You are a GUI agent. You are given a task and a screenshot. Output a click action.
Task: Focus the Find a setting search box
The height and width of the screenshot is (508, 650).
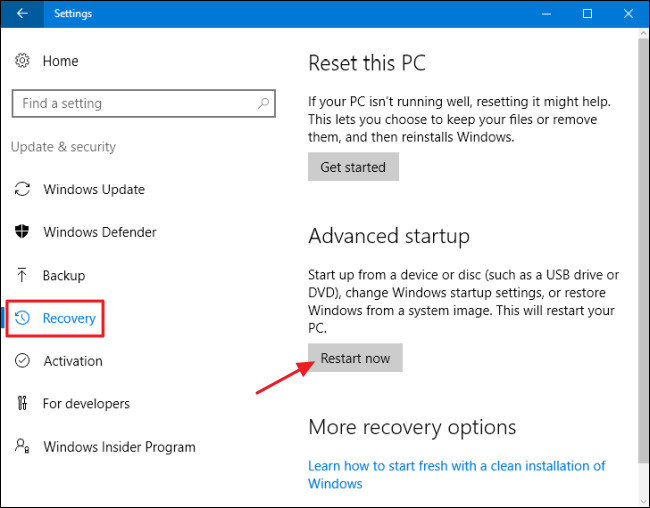(x=143, y=103)
